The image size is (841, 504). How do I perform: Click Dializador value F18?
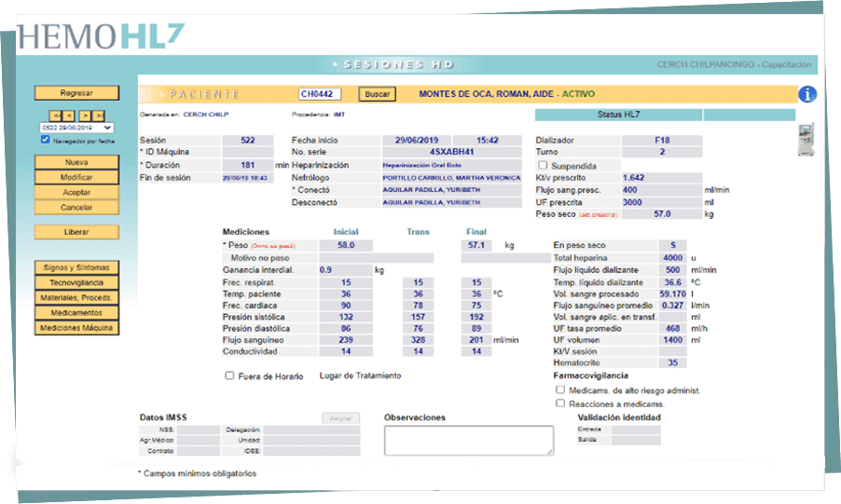(662, 140)
